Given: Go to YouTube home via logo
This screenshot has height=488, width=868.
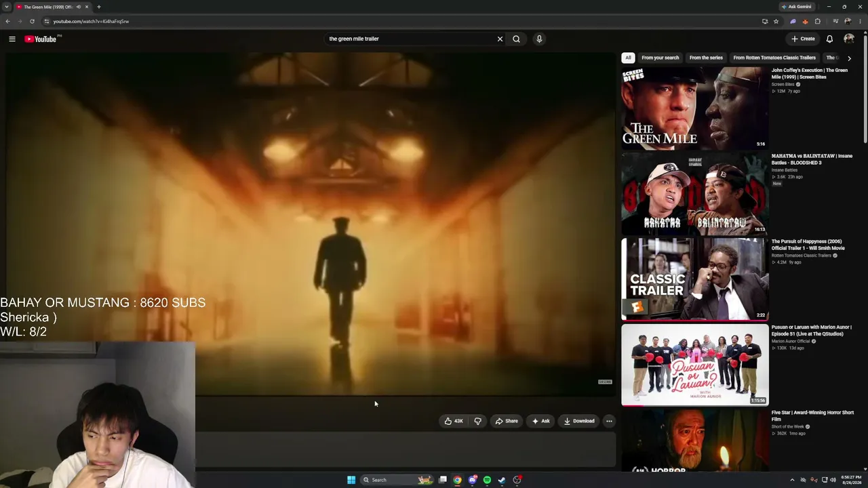Looking at the screenshot, I should 41,39.
